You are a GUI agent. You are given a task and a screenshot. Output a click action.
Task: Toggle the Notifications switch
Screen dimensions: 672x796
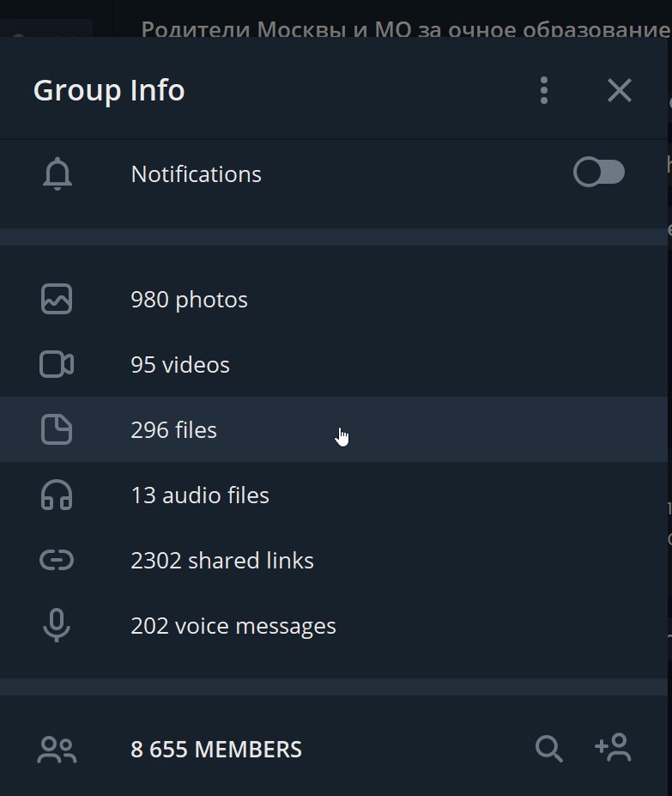[x=598, y=173]
